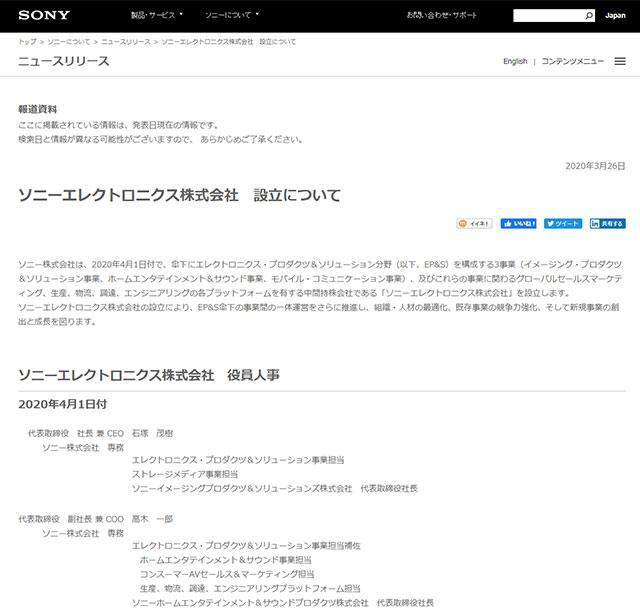This screenshot has height=614, width=640.
Task: Like the page with Facebook いいね!
Action: click(x=519, y=224)
